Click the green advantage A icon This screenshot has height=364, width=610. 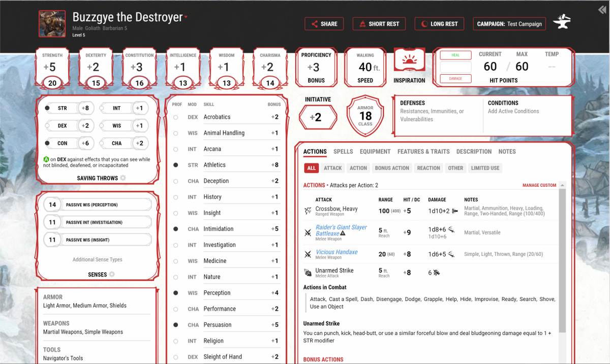46,159
